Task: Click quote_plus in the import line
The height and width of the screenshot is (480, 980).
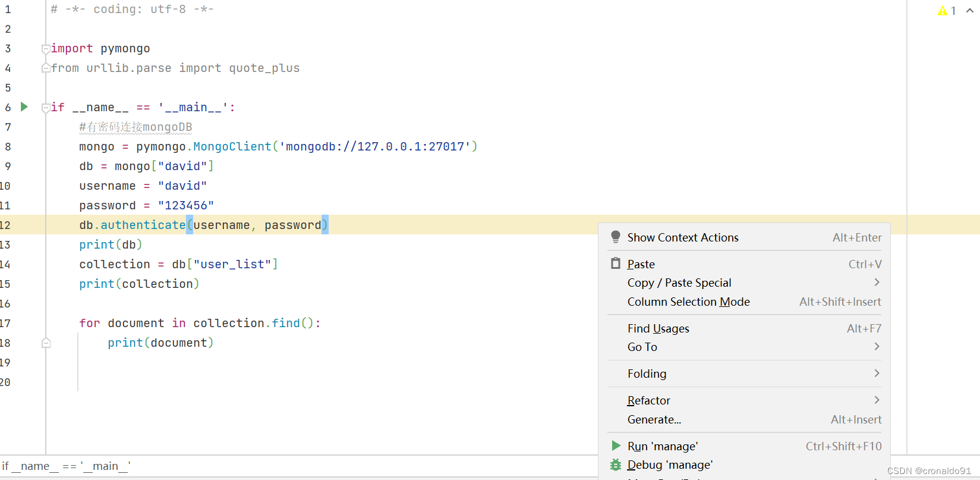Action: [264, 68]
